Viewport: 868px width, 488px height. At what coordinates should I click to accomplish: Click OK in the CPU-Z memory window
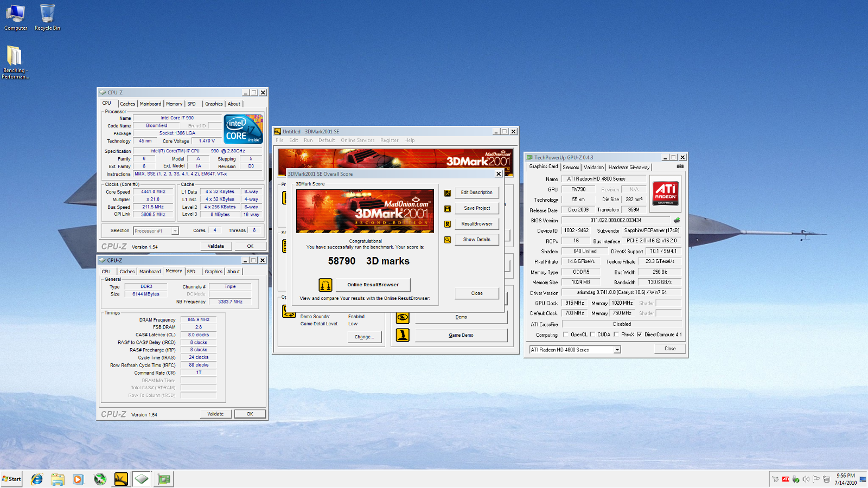click(x=250, y=414)
